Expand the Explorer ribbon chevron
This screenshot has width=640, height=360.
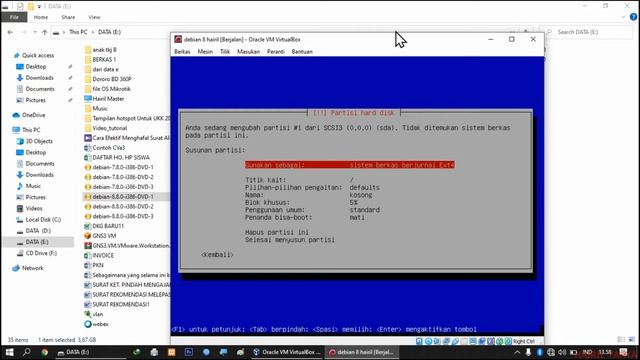click(623, 17)
